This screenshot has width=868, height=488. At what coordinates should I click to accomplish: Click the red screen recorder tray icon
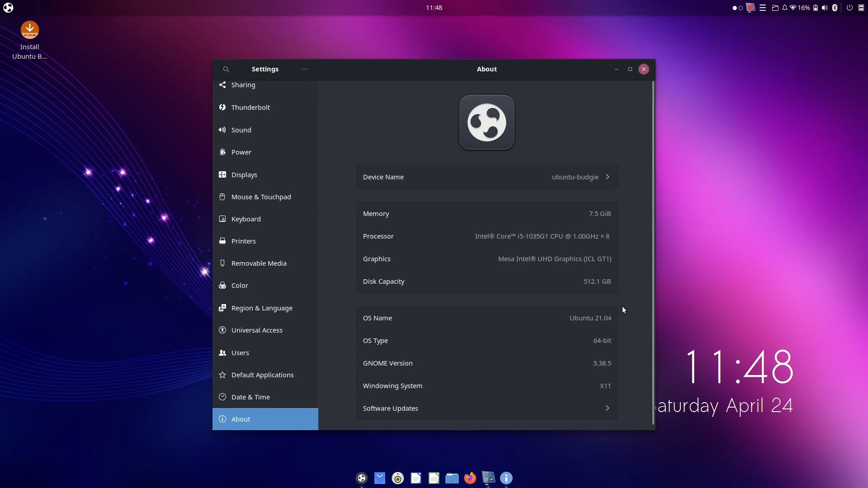751,8
